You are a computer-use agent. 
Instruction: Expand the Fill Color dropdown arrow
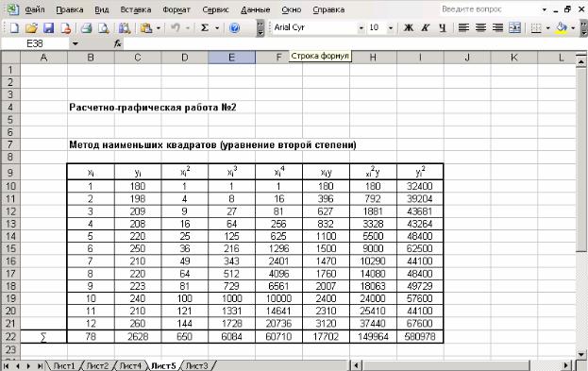573,28
